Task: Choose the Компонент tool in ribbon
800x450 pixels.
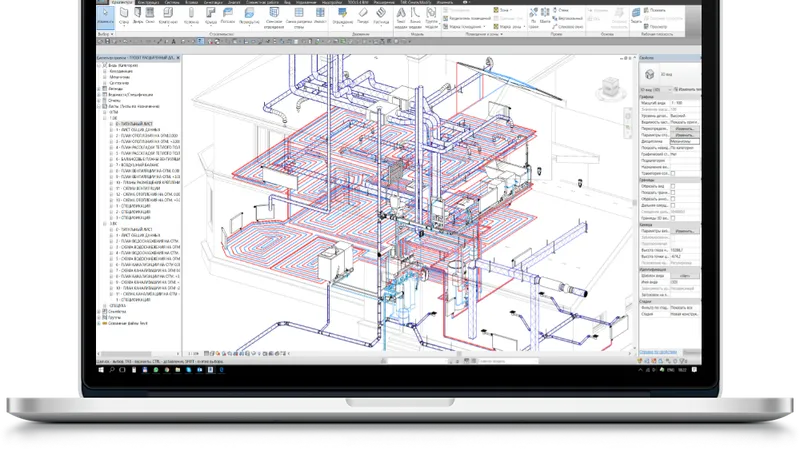Action: (168, 16)
